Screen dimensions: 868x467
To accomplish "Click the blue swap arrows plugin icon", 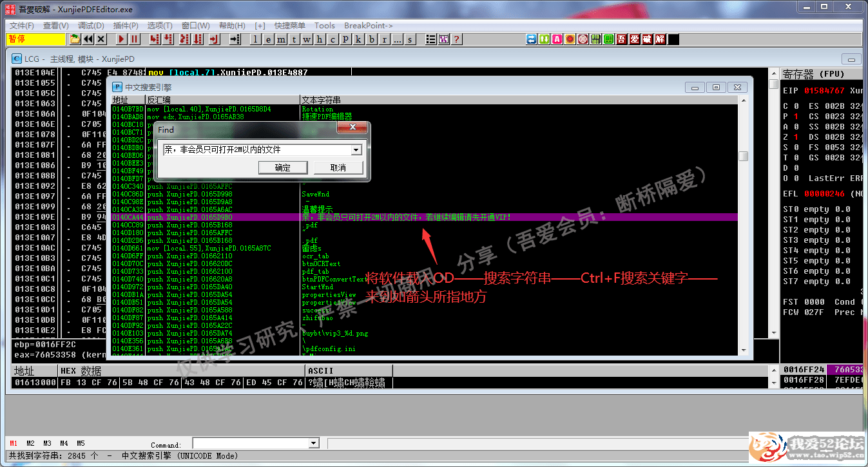I will coord(531,39).
